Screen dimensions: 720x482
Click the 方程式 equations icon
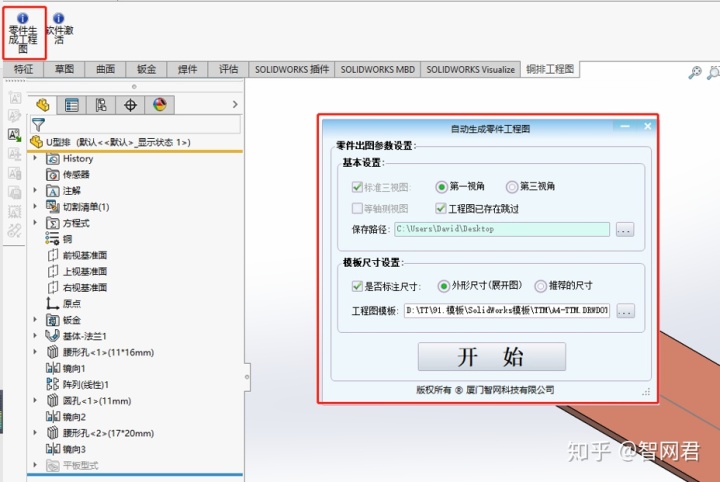(53, 223)
